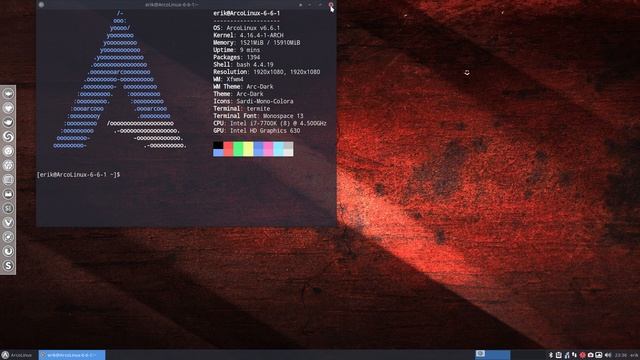640x360 pixels.
Task: Open the terminal window menu icon in titlebar
Action: pyautogui.click(x=41, y=4)
